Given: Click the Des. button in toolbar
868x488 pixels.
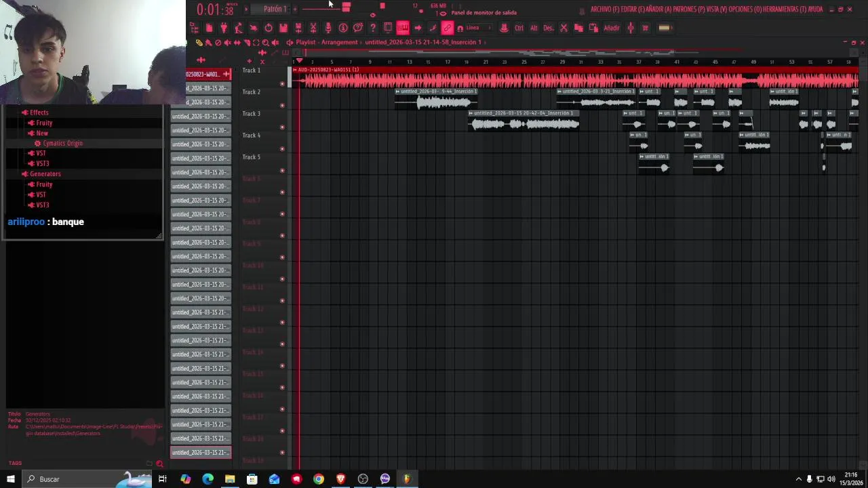Looking at the screenshot, I should pyautogui.click(x=548, y=28).
